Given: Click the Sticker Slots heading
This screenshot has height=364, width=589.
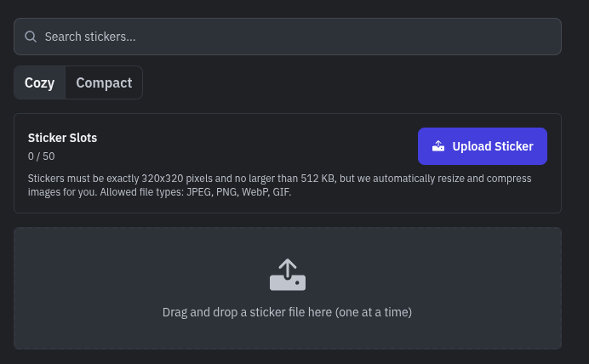Looking at the screenshot, I should [x=63, y=138].
